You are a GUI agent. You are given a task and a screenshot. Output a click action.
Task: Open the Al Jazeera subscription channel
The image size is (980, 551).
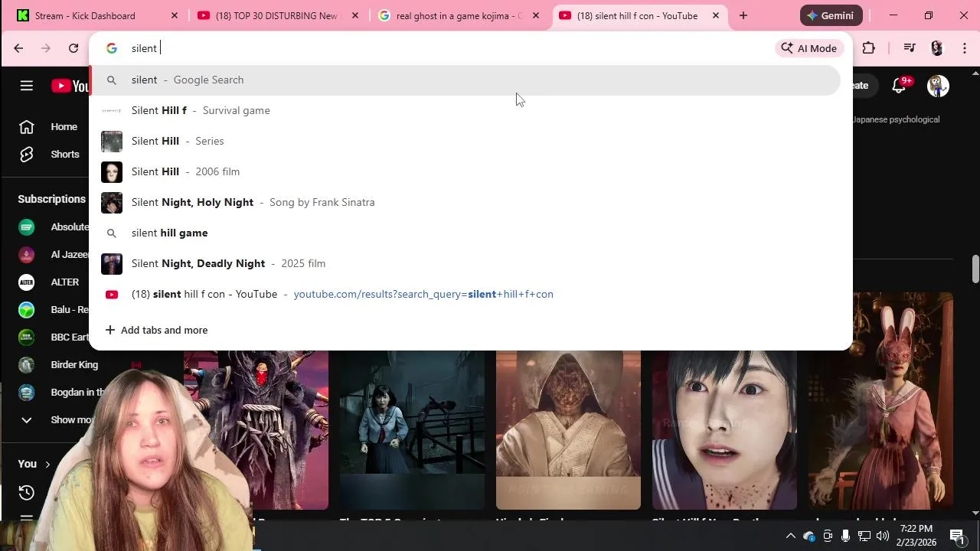54,255
